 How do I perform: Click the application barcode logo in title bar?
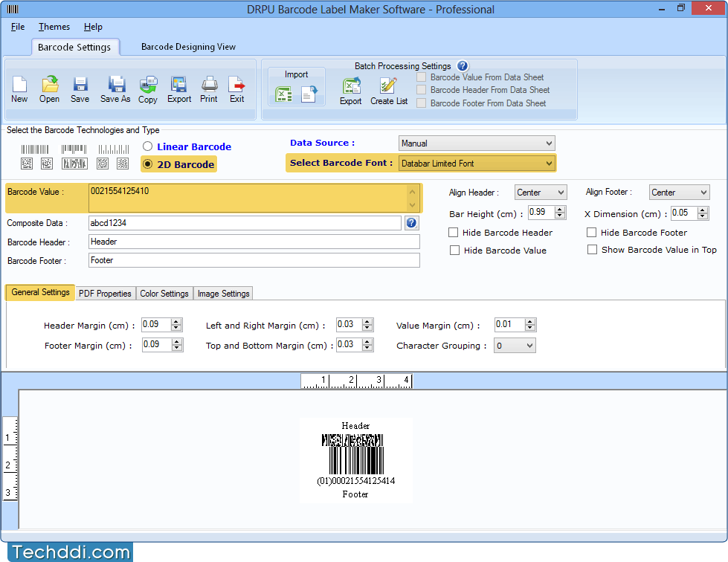point(13,9)
